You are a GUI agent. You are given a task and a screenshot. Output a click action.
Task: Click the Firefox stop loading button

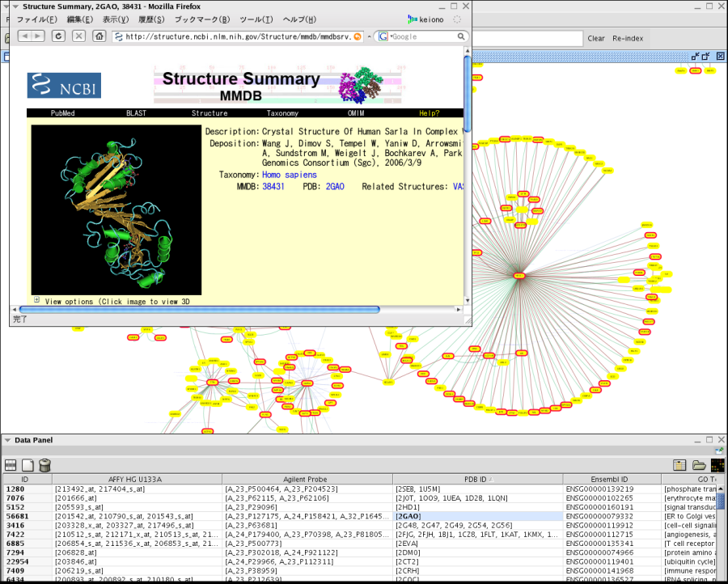[78, 36]
